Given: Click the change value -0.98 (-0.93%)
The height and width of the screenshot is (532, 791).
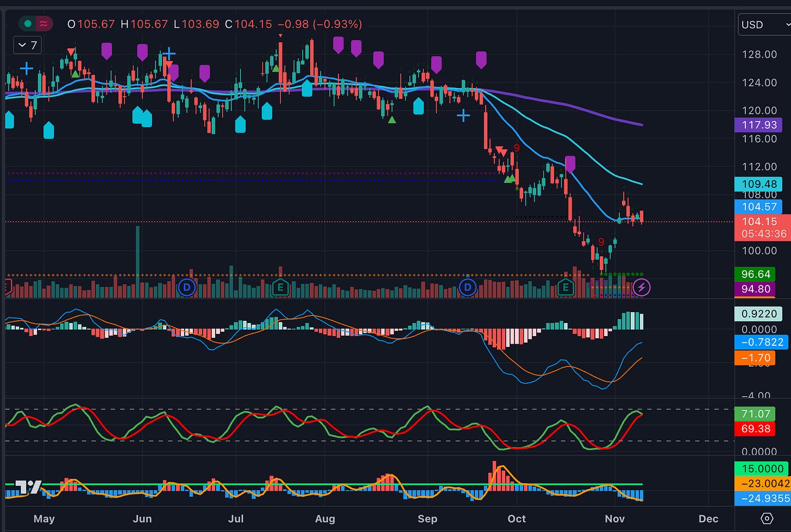Looking at the screenshot, I should point(319,24).
